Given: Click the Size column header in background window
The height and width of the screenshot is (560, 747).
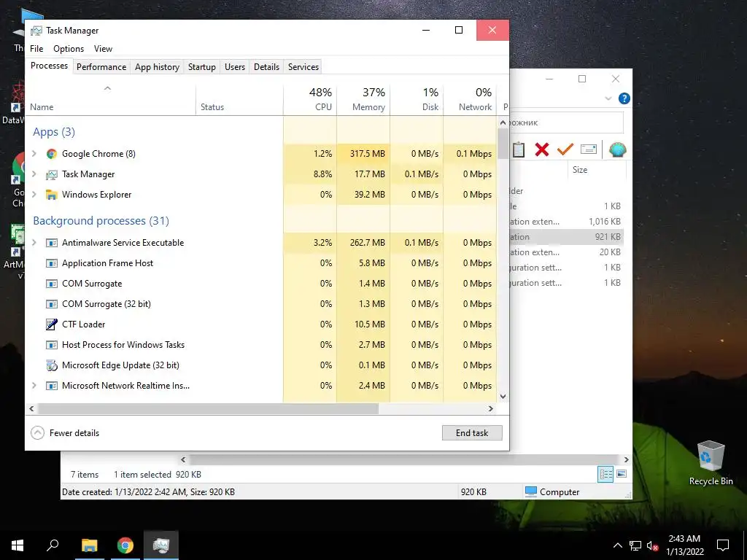Looking at the screenshot, I should (x=597, y=170).
